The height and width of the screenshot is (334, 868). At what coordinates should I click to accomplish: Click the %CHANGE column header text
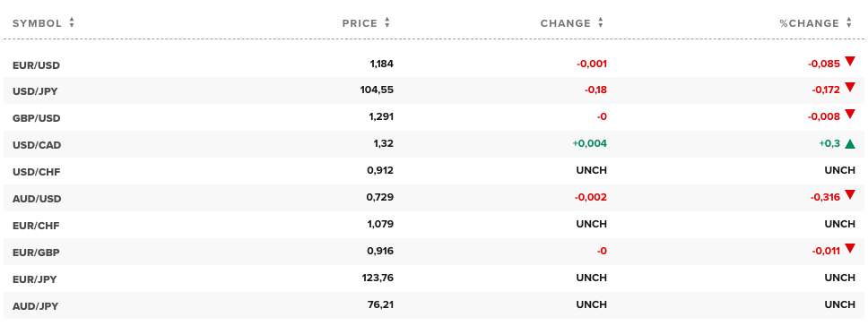tap(810, 23)
